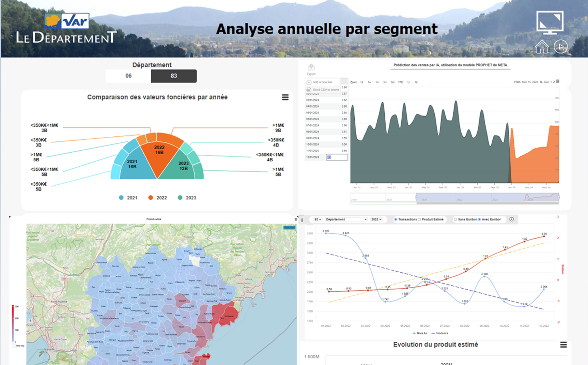Viewport: 588px width, 365px height.
Task: Click the Export icon above the data table
Action: pyautogui.click(x=311, y=68)
